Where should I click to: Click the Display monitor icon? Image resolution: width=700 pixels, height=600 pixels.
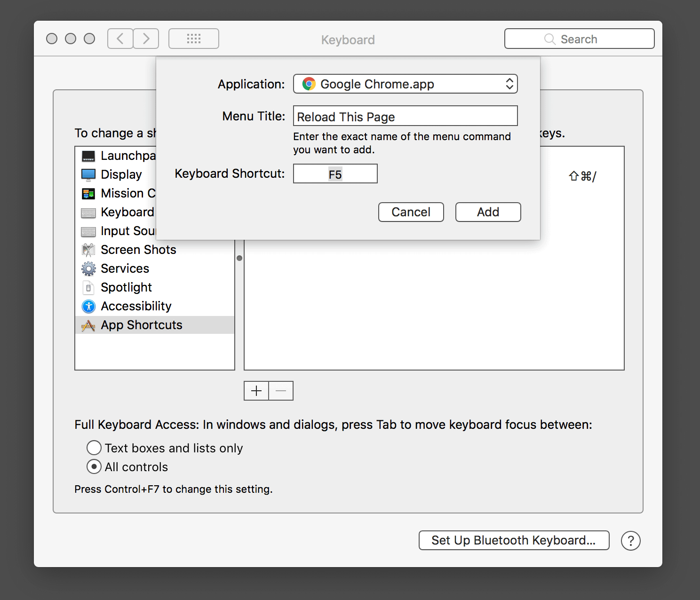pyautogui.click(x=88, y=174)
